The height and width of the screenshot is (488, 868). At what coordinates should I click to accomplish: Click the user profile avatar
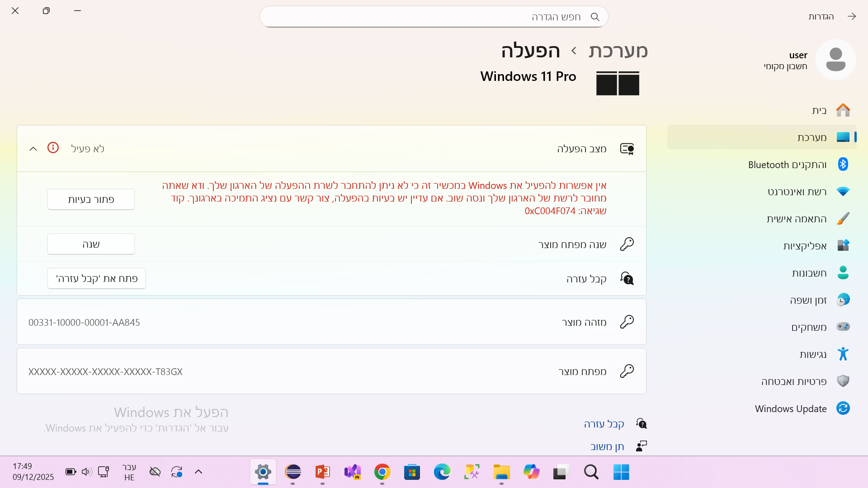point(835,59)
